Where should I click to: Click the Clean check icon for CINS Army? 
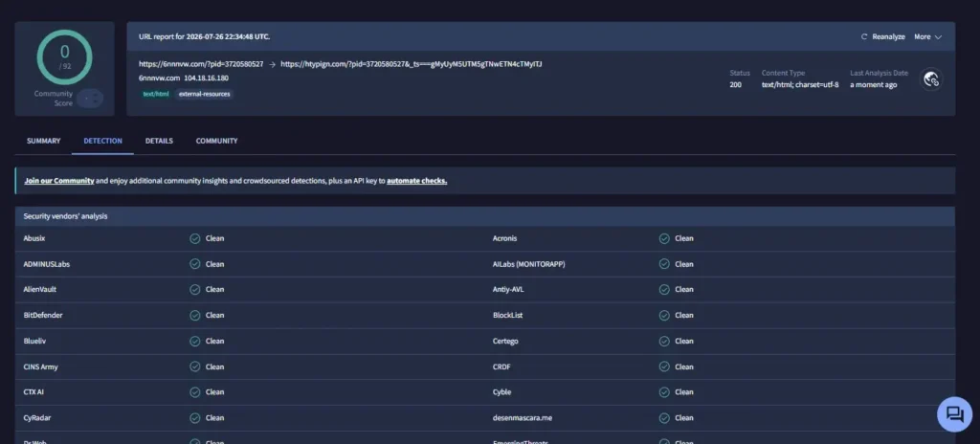point(195,366)
